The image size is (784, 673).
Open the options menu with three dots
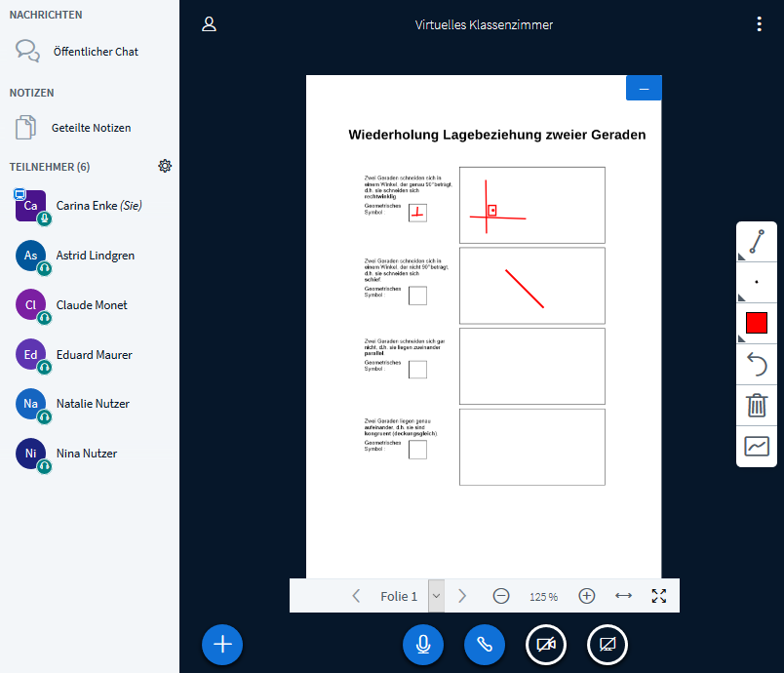coord(760,23)
